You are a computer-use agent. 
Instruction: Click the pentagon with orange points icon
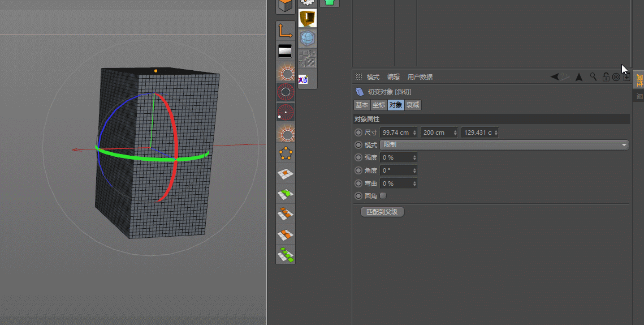coord(286,154)
